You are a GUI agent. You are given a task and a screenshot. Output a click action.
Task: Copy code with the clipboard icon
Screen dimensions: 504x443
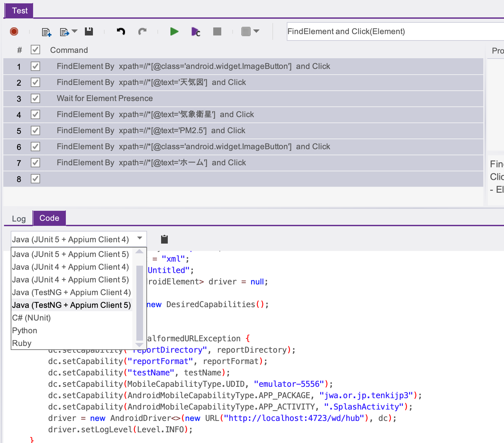coord(164,239)
